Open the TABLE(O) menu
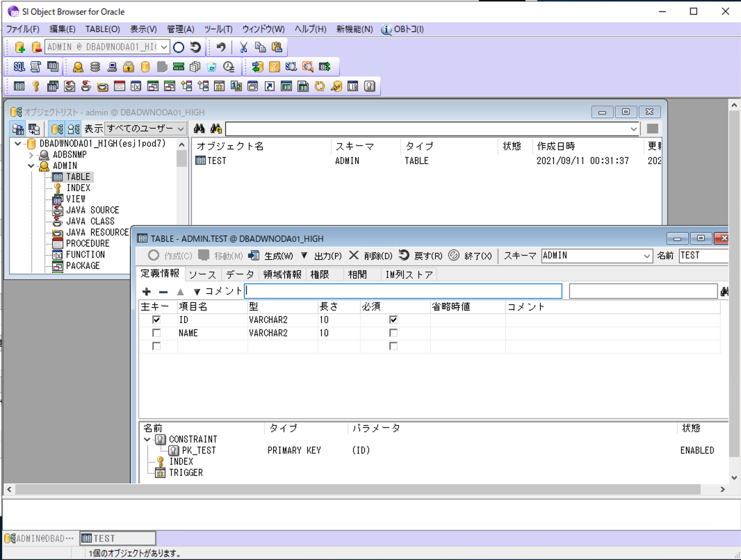The width and height of the screenshot is (741, 560). [102, 28]
